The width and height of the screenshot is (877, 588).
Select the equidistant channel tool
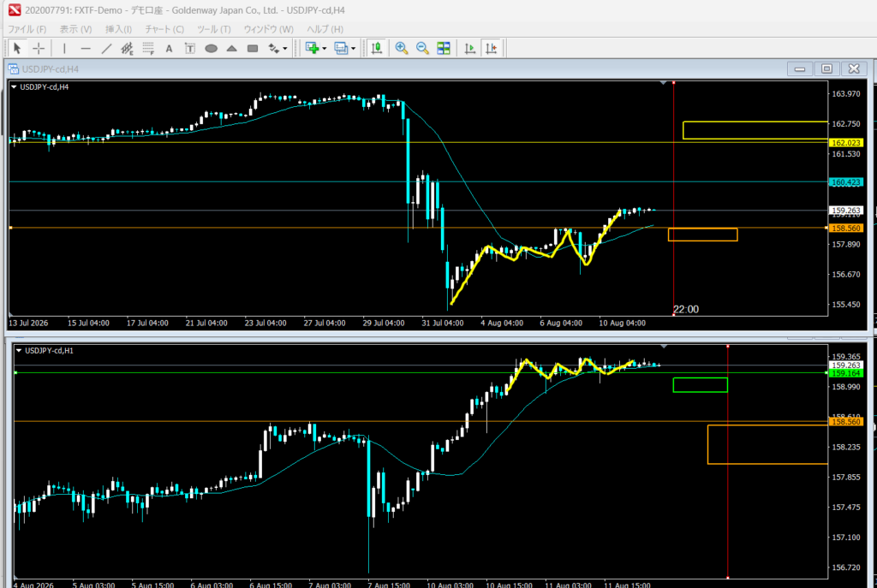click(x=127, y=49)
